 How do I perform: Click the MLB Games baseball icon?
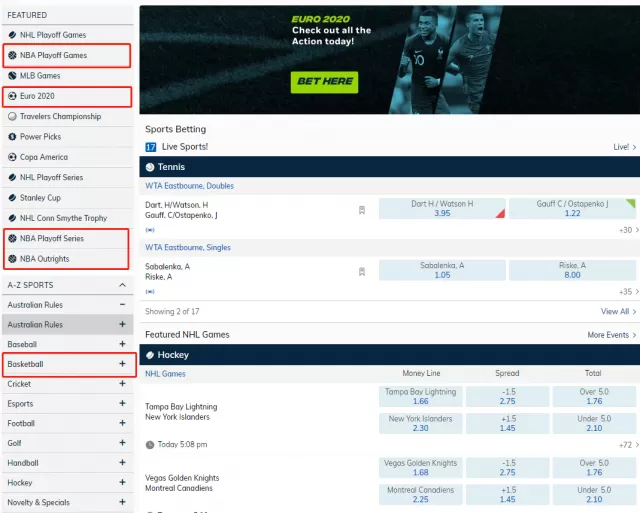[12, 76]
